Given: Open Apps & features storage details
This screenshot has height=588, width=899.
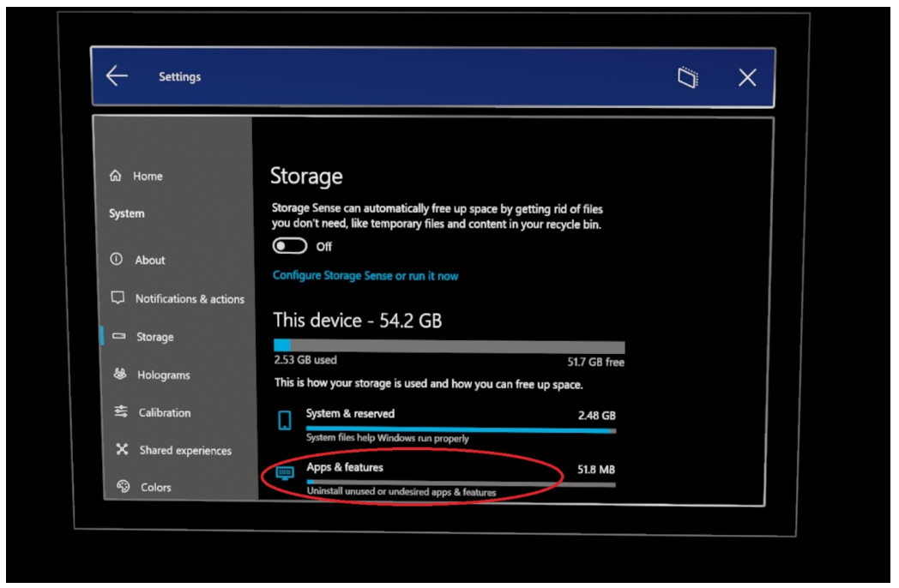Looking at the screenshot, I should pos(446,478).
